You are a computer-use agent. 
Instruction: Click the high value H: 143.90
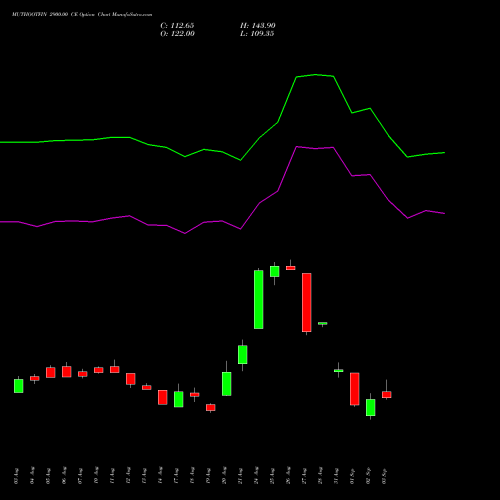coord(258,26)
